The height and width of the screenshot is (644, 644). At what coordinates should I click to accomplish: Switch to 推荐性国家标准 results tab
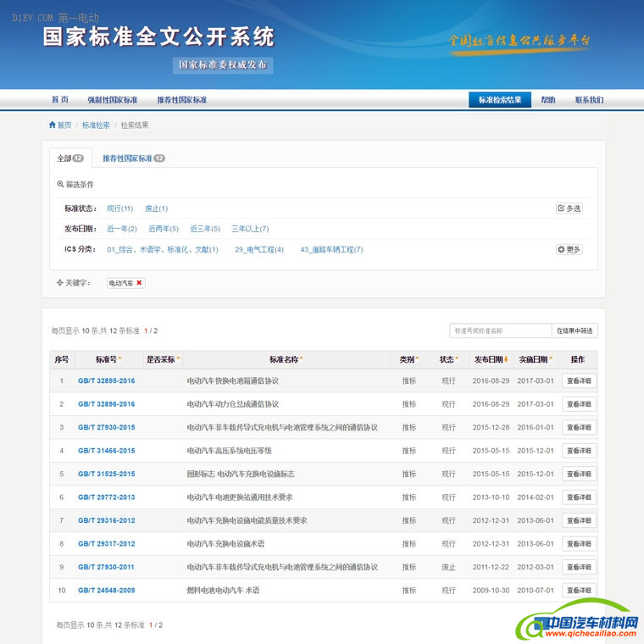tap(133, 158)
